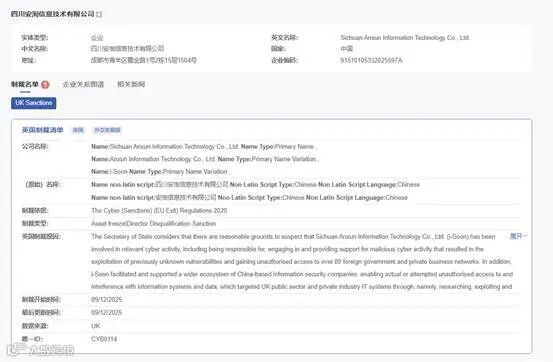Viewport: 553px width, 362px height.
Task: Select the sanction start date 09/12/2025
Action: [x=107, y=300]
